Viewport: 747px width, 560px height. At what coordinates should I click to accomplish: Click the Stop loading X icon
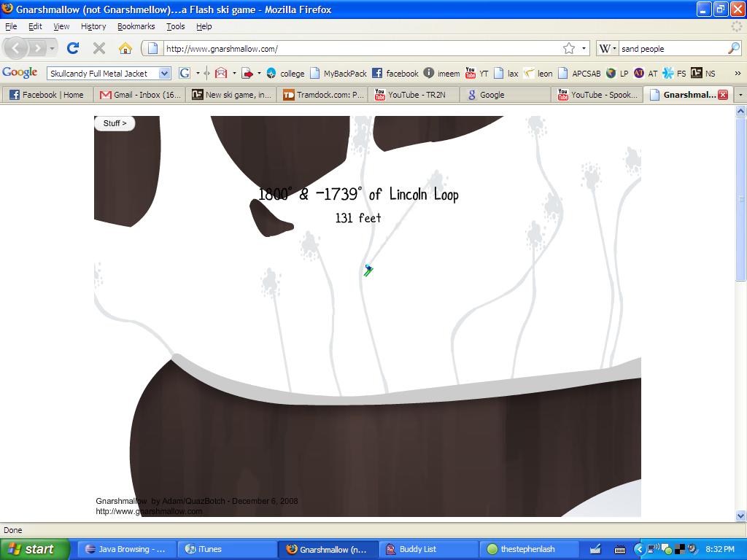[99, 48]
